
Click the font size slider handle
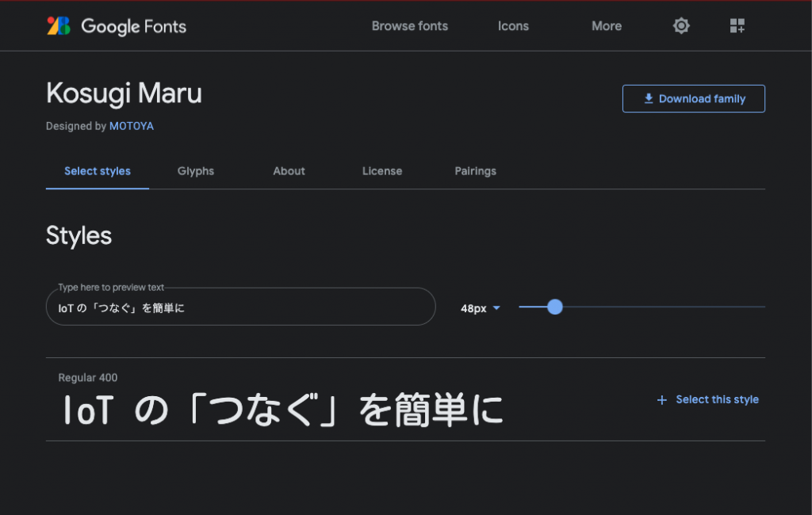tap(554, 307)
